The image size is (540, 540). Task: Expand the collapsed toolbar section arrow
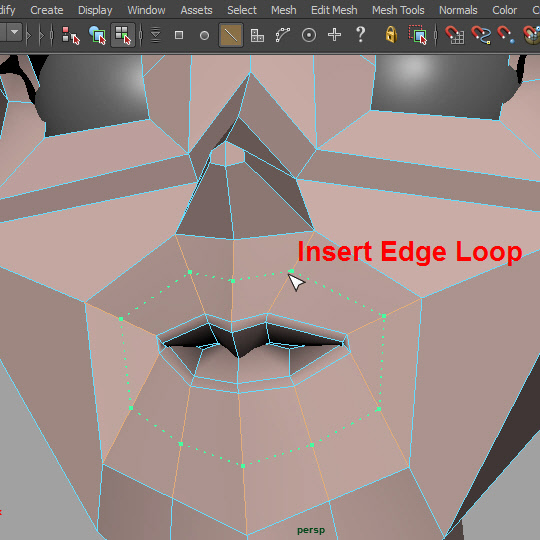(x=29, y=35)
